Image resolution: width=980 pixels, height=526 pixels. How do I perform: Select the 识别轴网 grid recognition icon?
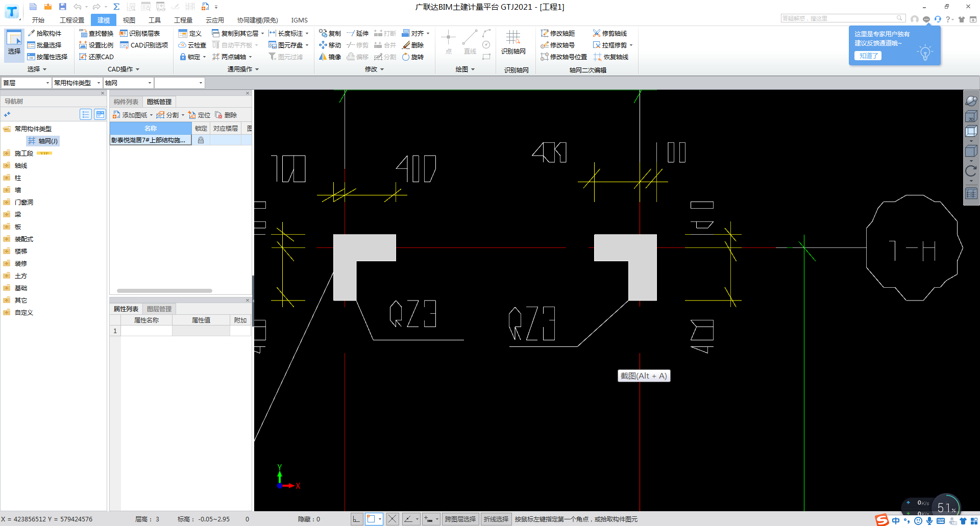click(513, 42)
